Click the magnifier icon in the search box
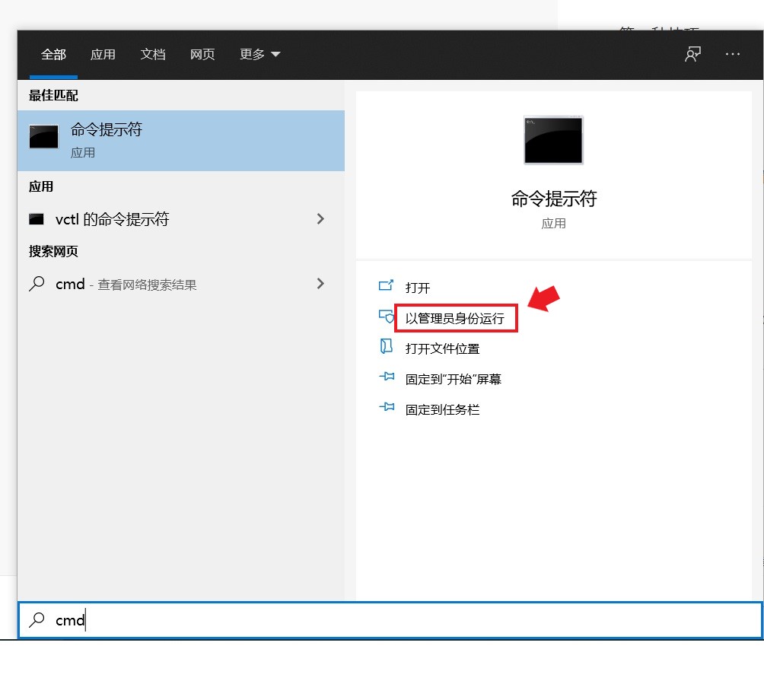This screenshot has width=764, height=700. [37, 620]
